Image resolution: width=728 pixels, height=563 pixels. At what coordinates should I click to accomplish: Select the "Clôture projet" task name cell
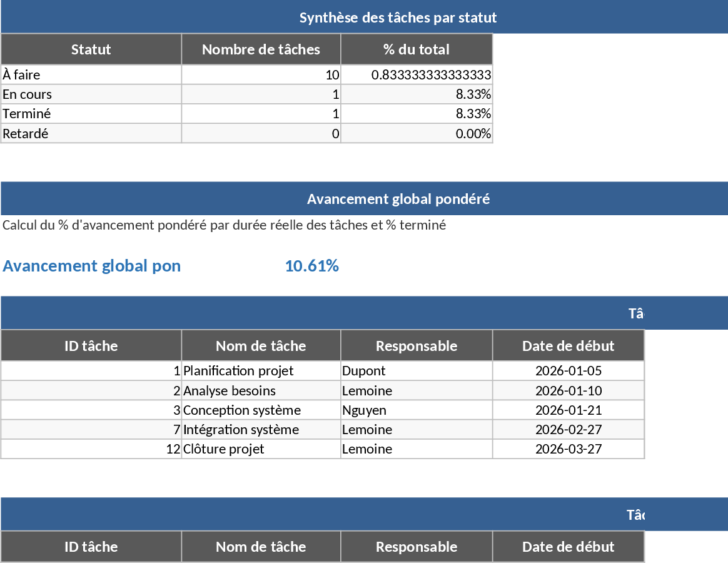261,449
